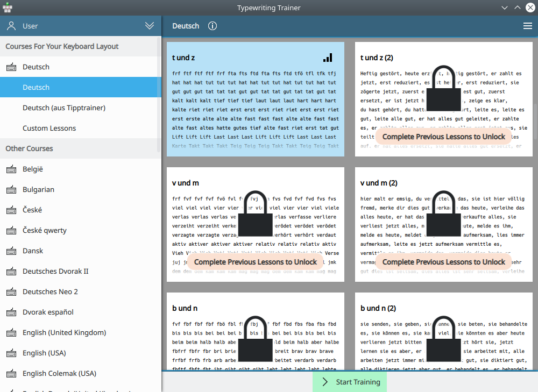The image size is (538, 392).
Task: Click the locked t und z (2) lesson card
Action: (443, 99)
